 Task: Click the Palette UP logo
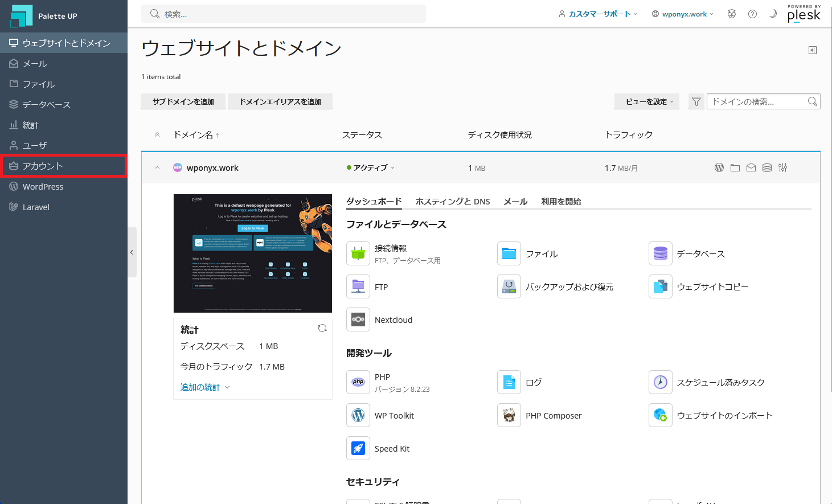point(44,16)
